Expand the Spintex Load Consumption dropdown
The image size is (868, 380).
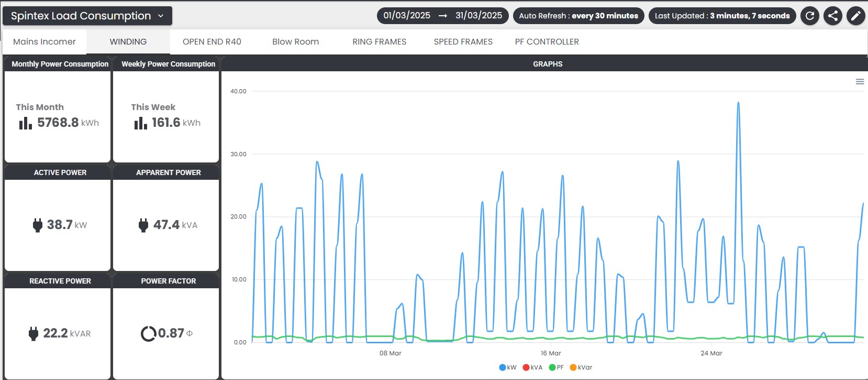(x=87, y=16)
